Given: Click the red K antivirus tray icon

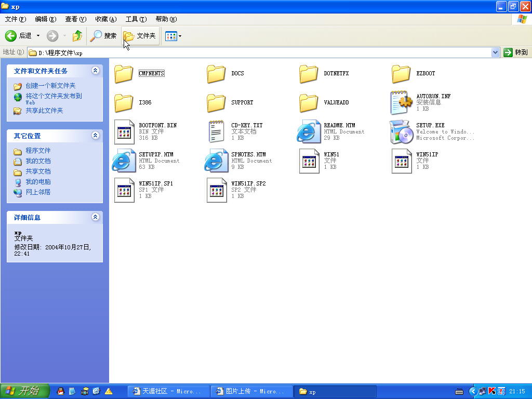Looking at the screenshot, I should [492, 392].
